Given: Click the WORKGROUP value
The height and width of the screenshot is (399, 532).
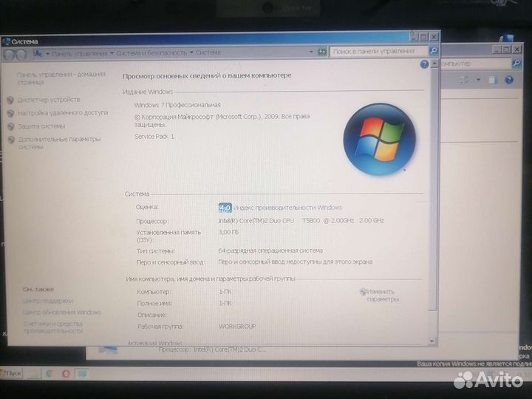Looking at the screenshot, I should pyautogui.click(x=237, y=327).
